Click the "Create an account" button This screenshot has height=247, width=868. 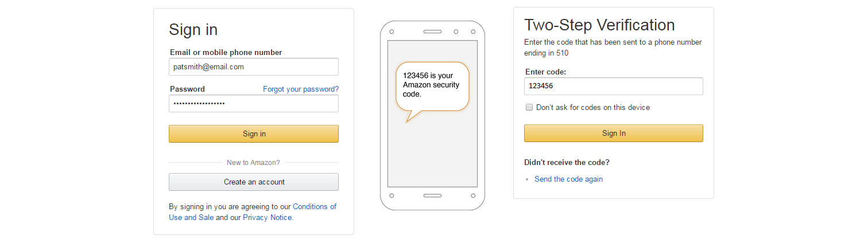click(x=253, y=182)
